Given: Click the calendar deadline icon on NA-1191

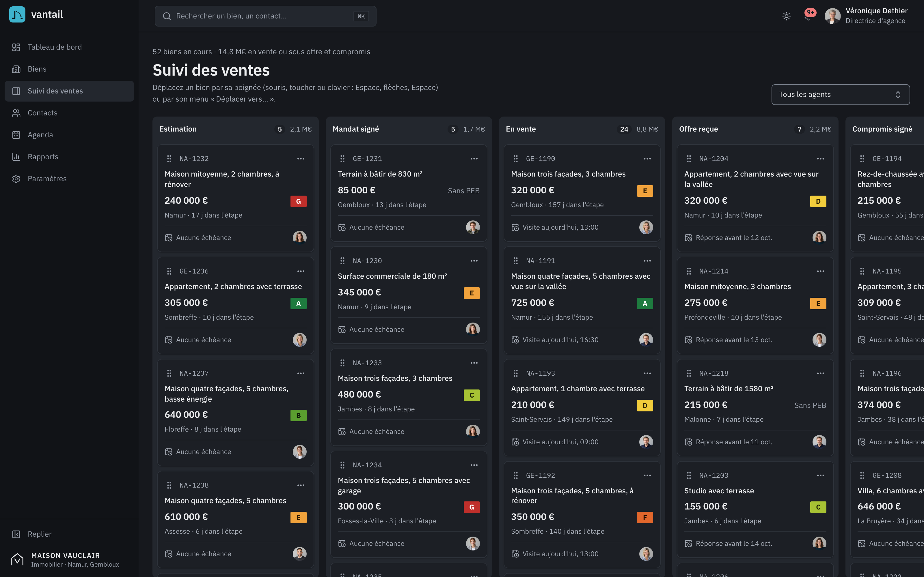Looking at the screenshot, I should click(515, 340).
